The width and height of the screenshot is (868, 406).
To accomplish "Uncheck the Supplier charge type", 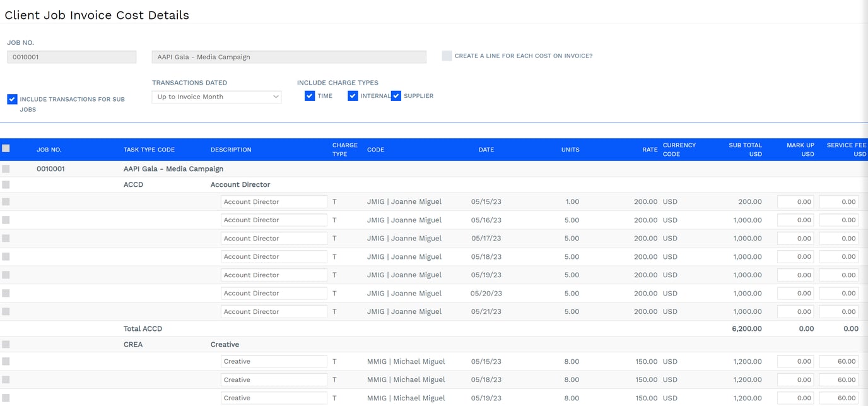I will [396, 96].
